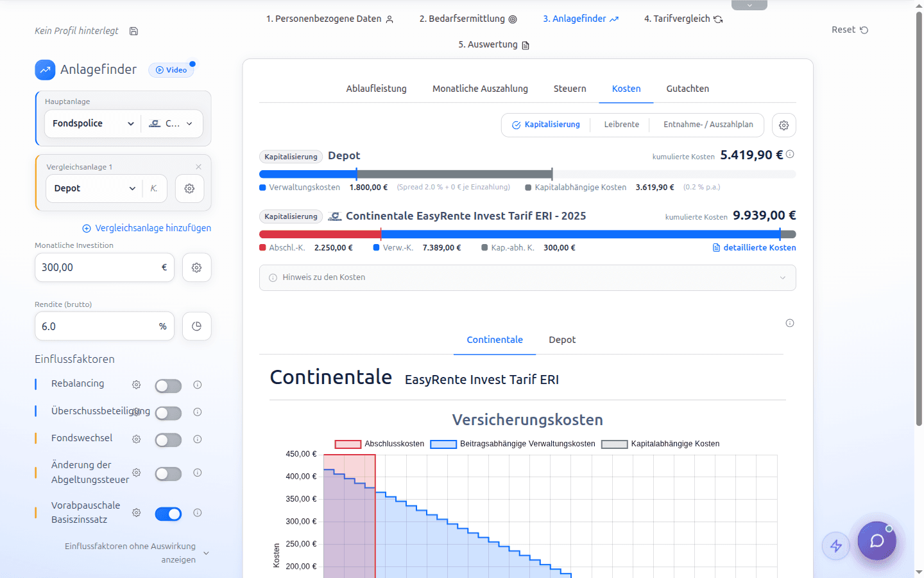
Task: Show info for Rebalancing
Action: click(198, 385)
